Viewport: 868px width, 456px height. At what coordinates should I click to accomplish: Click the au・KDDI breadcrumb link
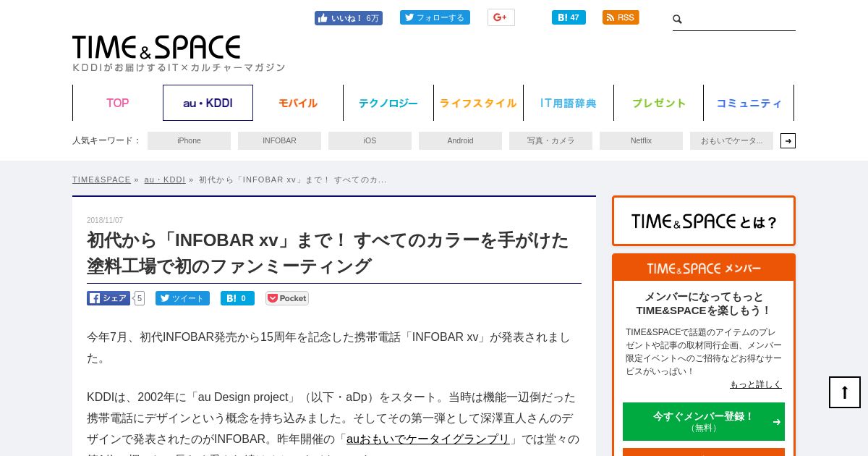(x=164, y=180)
